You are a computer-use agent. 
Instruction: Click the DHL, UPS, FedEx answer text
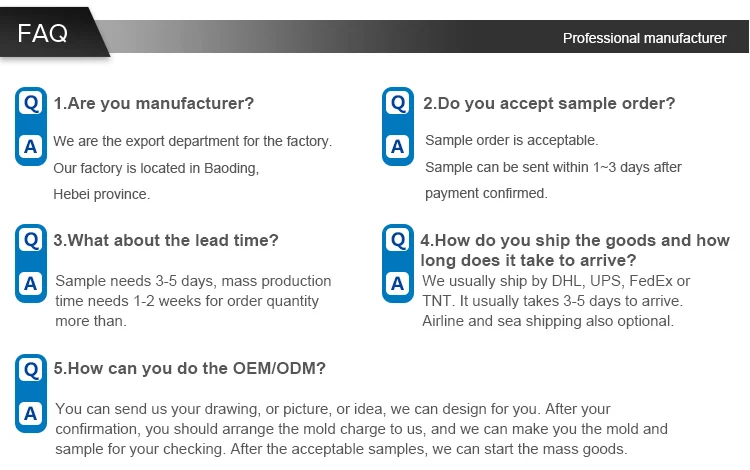[x=556, y=281]
